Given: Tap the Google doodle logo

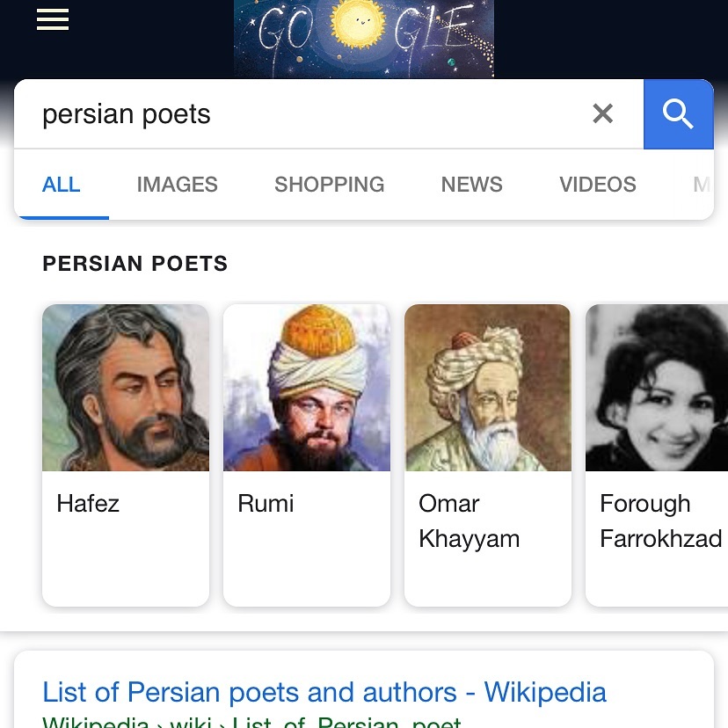Looking at the screenshot, I should tap(364, 39).
